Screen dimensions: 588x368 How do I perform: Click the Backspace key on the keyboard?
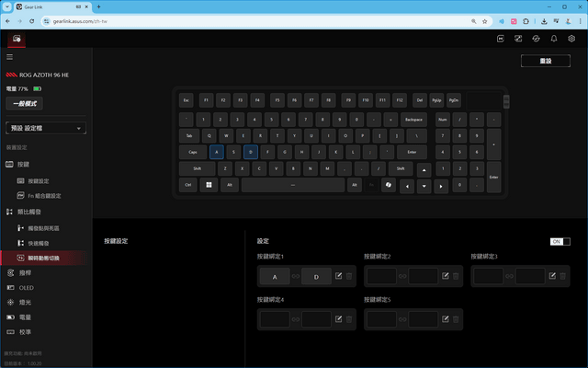tap(413, 120)
